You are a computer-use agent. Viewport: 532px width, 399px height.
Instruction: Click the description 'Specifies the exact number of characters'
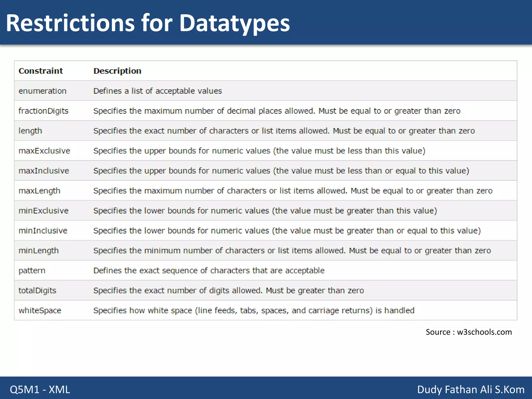(x=284, y=131)
